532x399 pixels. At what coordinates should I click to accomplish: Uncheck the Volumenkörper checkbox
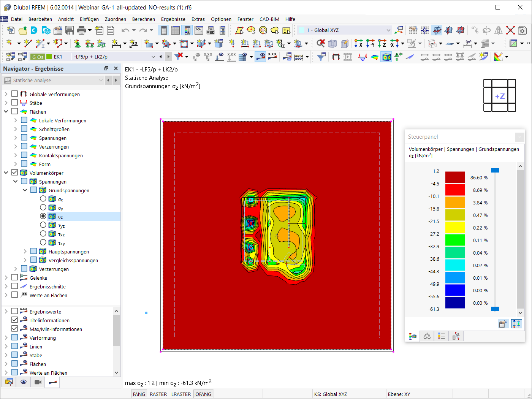point(14,173)
